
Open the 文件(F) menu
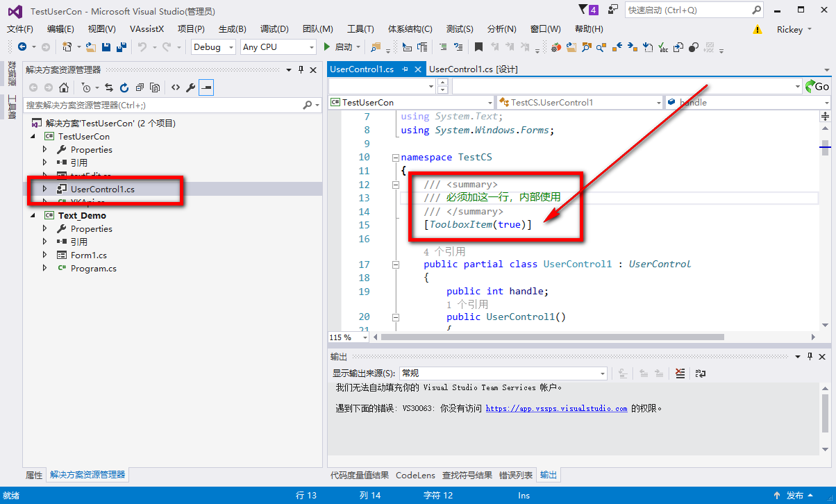20,29
